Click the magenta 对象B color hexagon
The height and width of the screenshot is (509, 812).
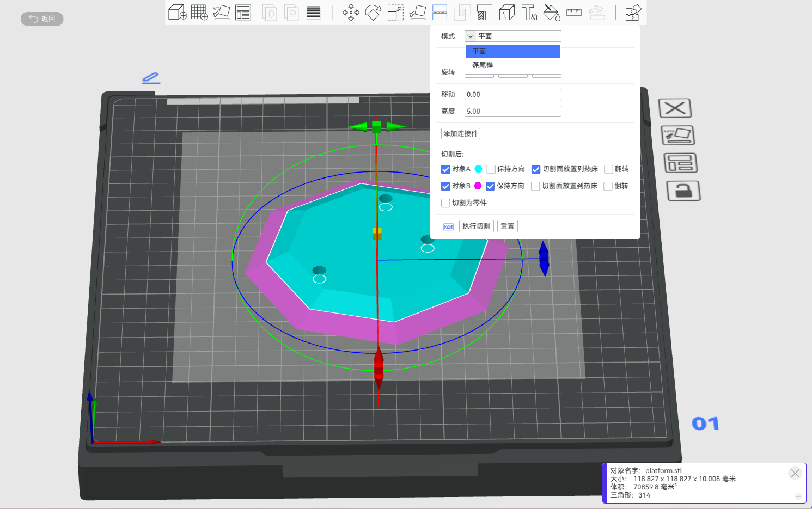(478, 186)
